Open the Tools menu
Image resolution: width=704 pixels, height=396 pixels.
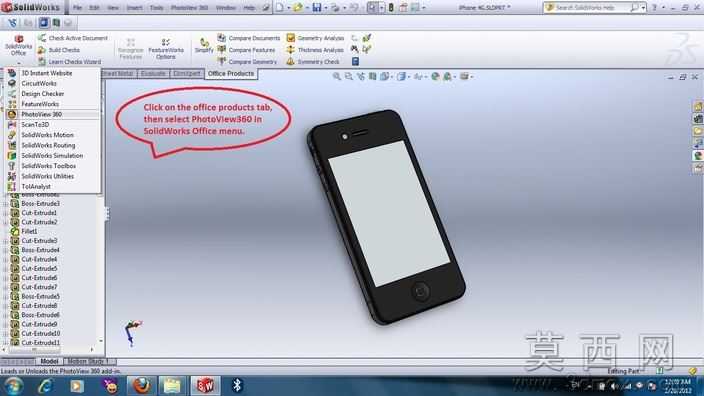click(x=156, y=8)
